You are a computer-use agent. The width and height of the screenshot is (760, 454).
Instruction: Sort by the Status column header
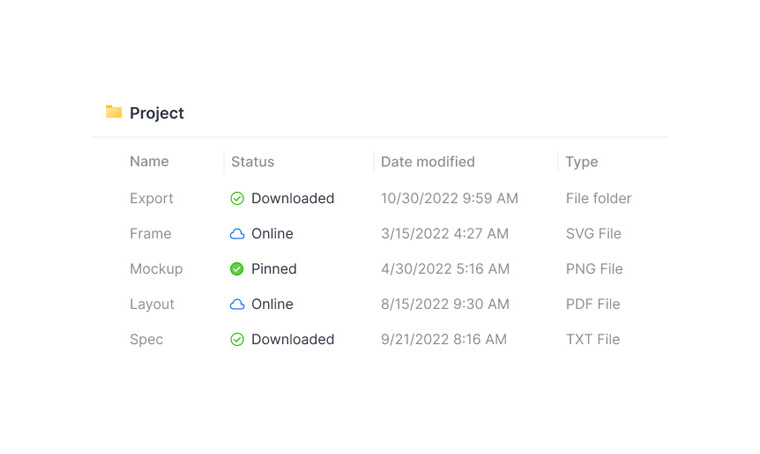(x=252, y=162)
